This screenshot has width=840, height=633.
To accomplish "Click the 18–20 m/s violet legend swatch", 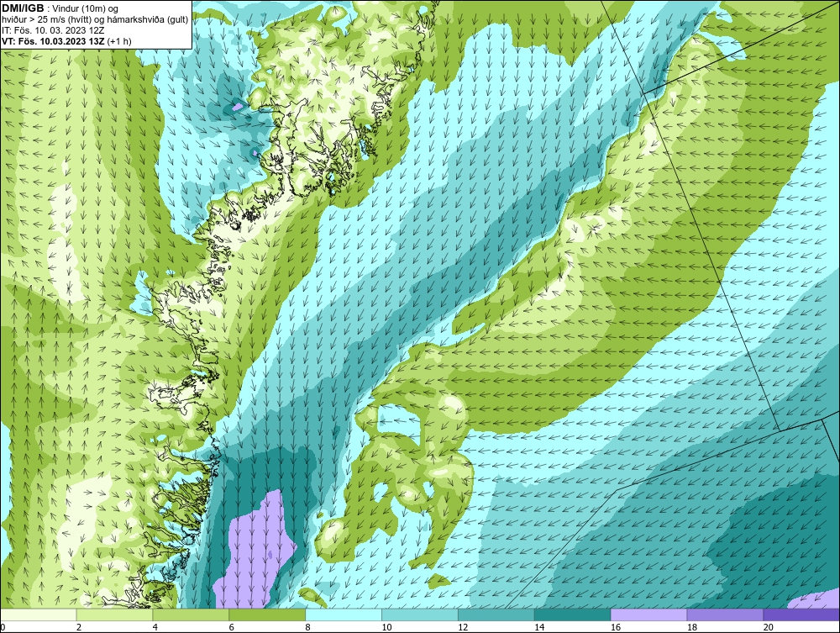I will tap(726, 615).
